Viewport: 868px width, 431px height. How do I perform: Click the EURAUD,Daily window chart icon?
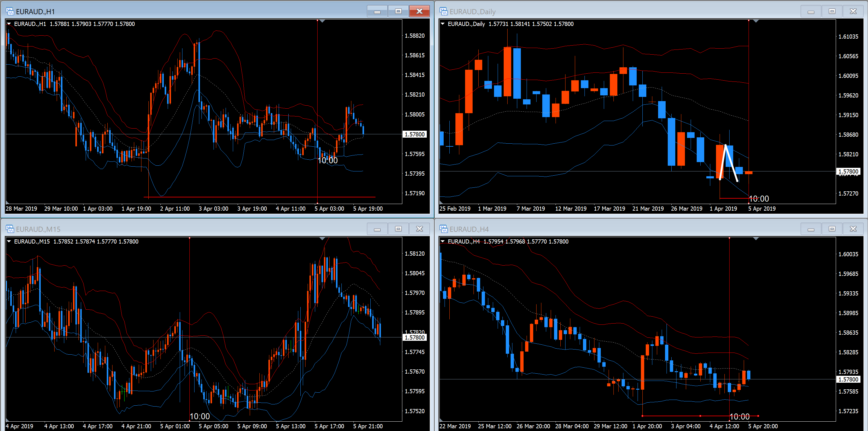click(443, 11)
